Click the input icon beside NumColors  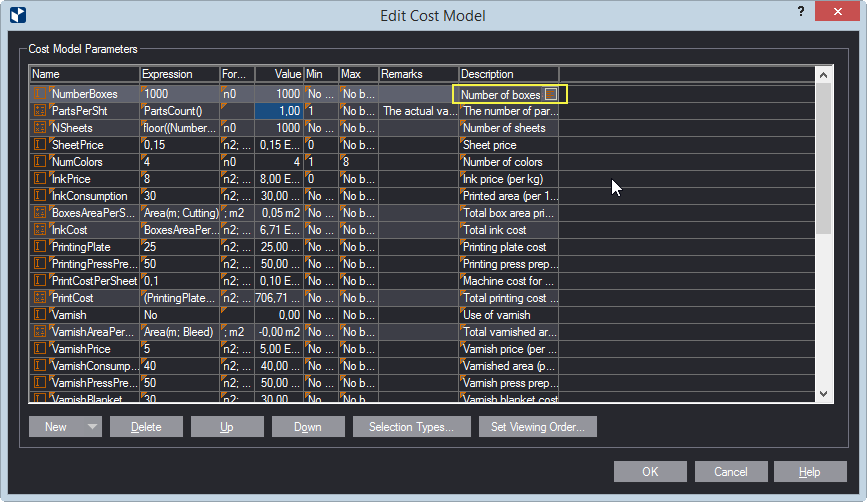pyautogui.click(x=40, y=162)
